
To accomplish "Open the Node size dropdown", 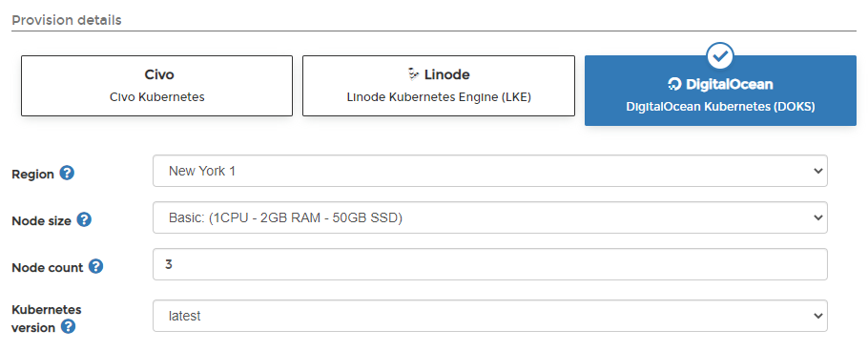I will (x=490, y=217).
